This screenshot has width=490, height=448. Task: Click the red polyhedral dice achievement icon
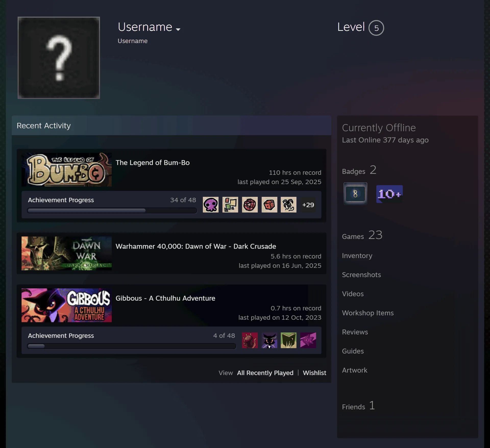coord(250,204)
